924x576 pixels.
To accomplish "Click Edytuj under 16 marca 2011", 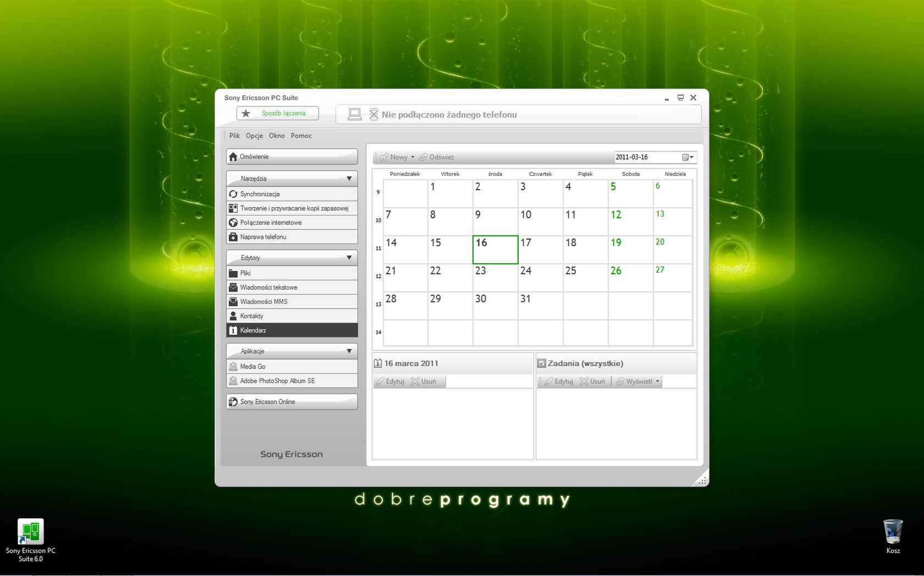I will 390,381.
